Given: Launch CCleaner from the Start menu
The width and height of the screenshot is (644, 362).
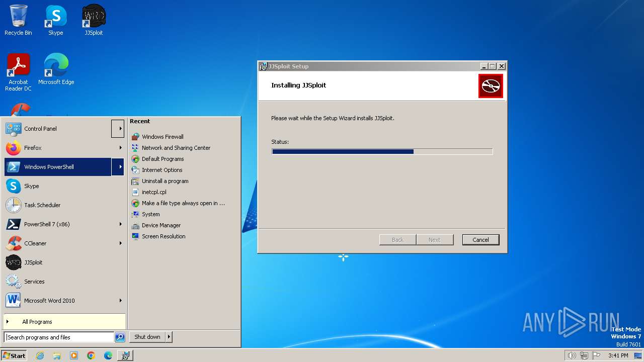Looking at the screenshot, I should [64, 243].
